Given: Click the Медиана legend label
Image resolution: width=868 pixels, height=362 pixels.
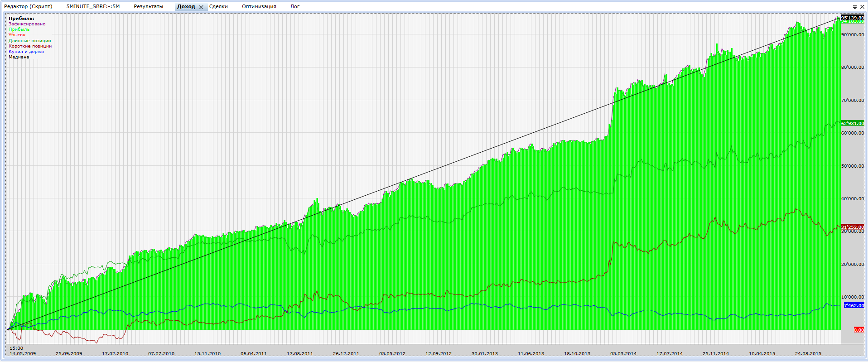Looking at the screenshot, I should (19, 57).
